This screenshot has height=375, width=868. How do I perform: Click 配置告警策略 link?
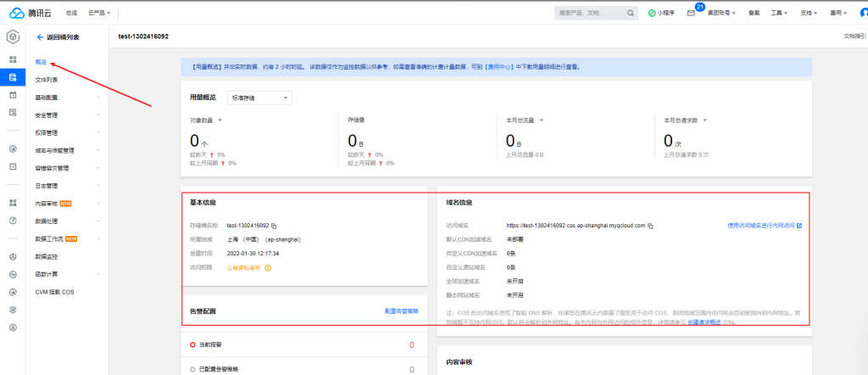click(x=401, y=311)
